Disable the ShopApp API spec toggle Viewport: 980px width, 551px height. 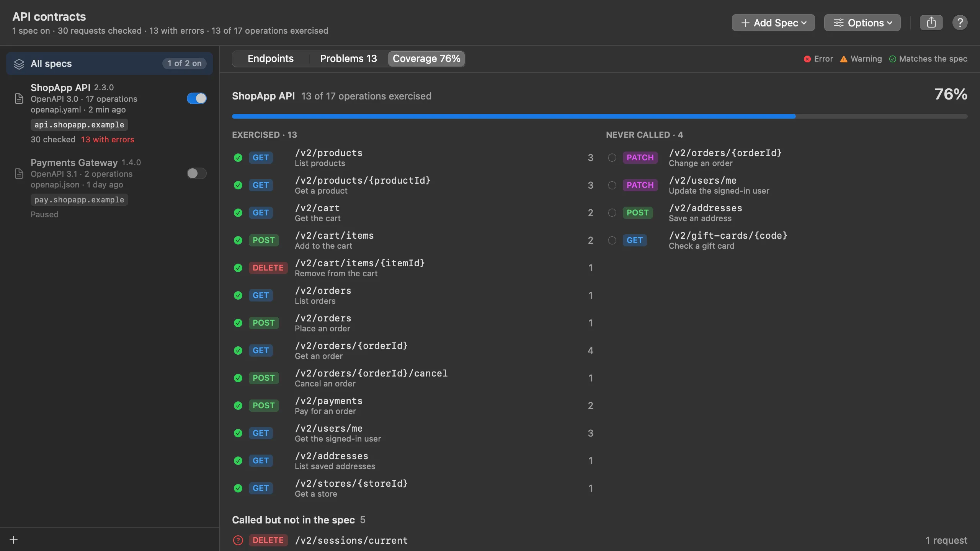(197, 98)
